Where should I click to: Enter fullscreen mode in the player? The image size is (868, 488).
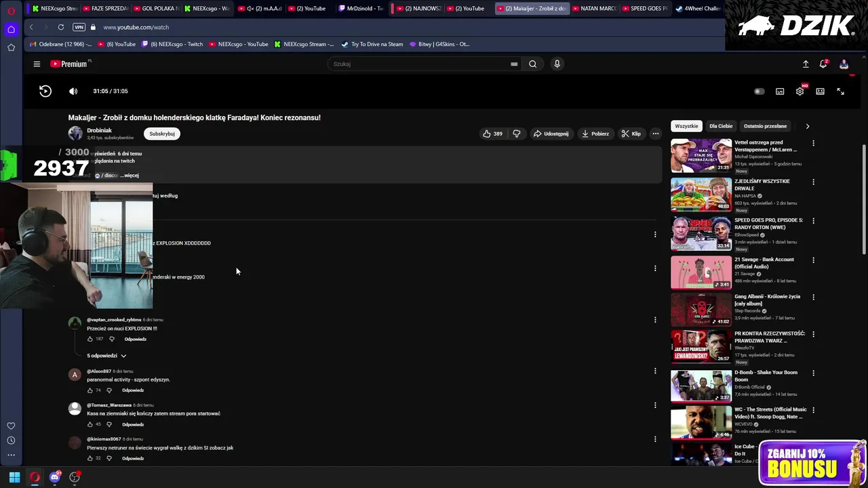tap(840, 91)
